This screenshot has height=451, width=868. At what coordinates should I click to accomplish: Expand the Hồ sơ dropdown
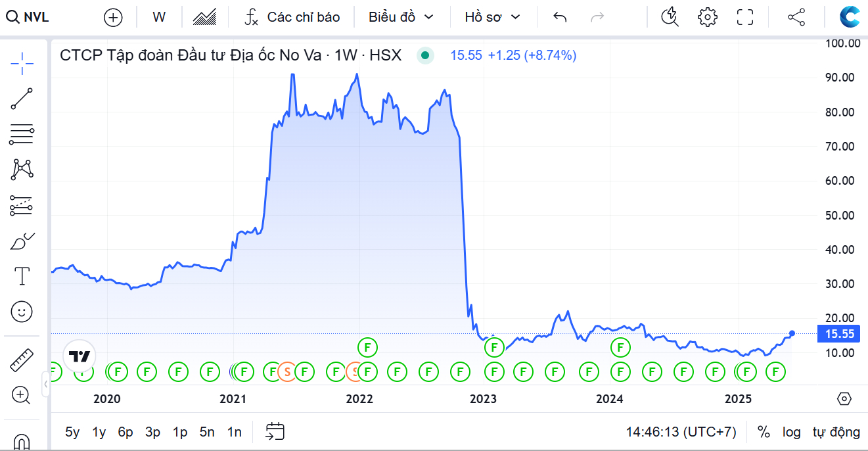point(492,17)
